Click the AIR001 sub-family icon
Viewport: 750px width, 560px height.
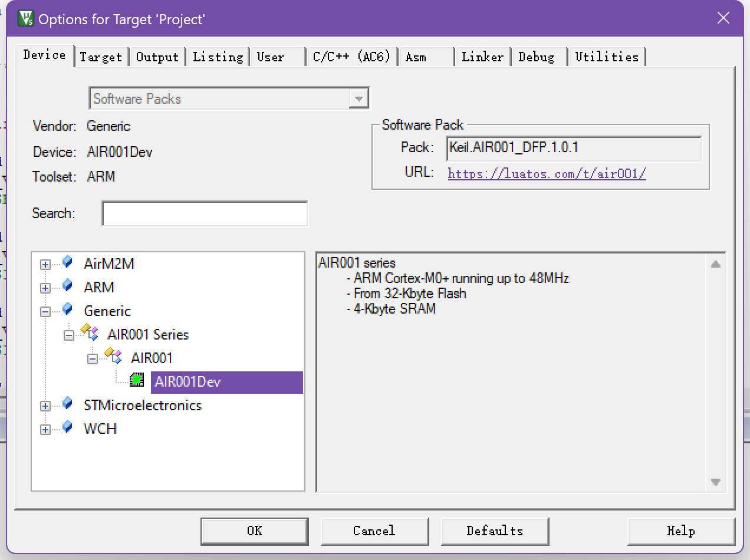pos(113,356)
